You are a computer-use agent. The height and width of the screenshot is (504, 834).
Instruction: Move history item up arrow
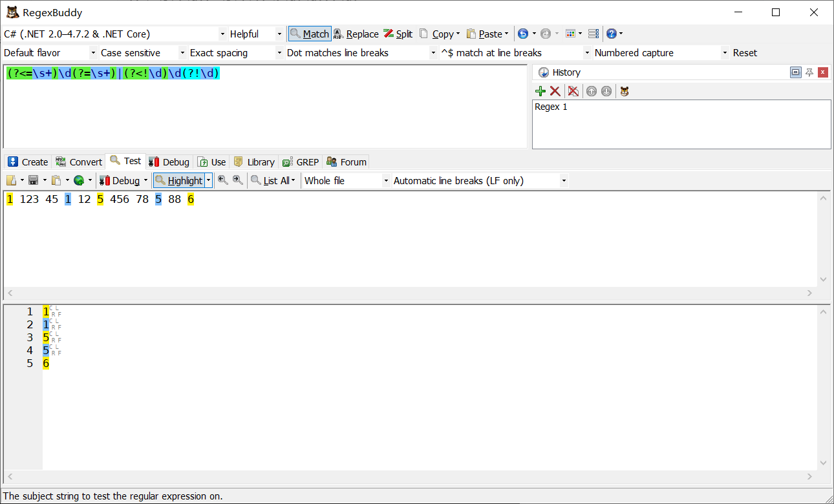(591, 91)
